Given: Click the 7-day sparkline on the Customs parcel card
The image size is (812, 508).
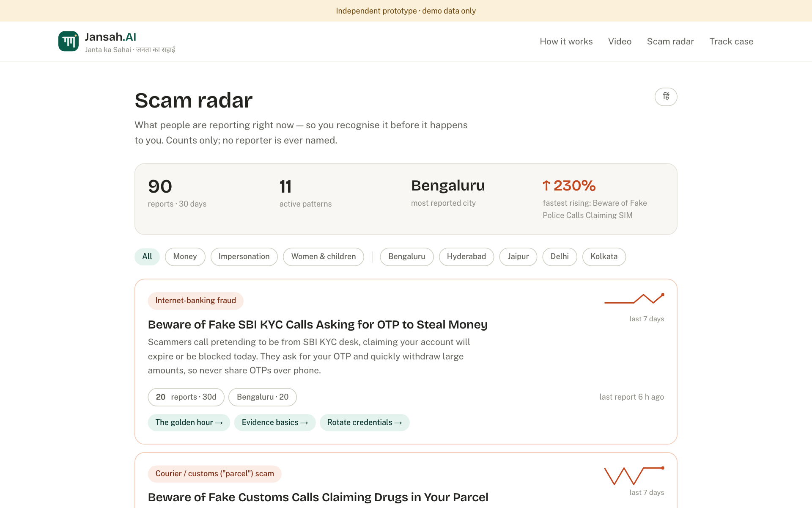Looking at the screenshot, I should 634,476.
